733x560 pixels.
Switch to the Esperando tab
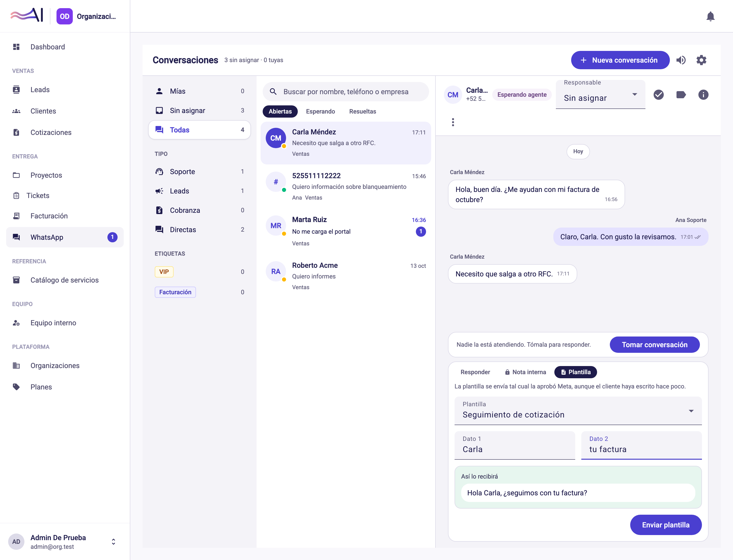[320, 111]
